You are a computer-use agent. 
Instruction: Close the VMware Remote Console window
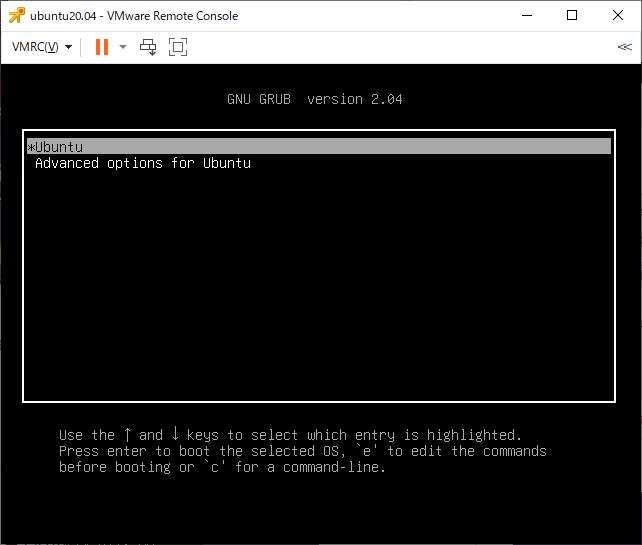(618, 16)
